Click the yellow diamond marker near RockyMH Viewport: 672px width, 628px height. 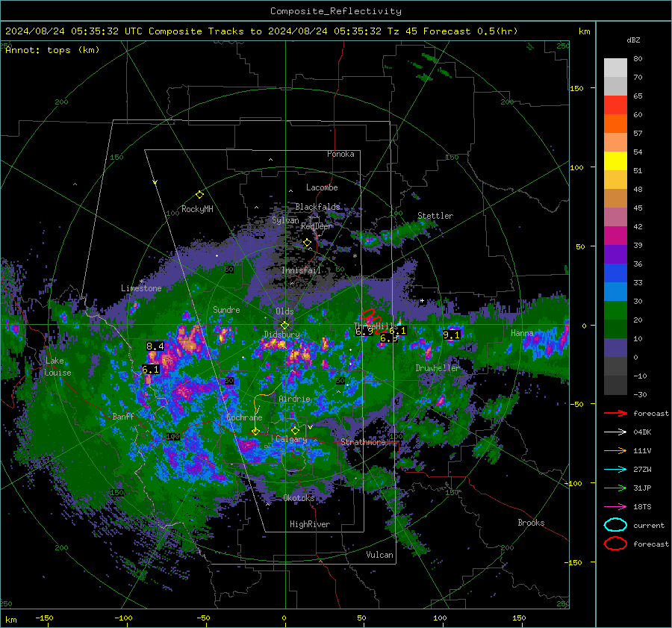pos(199,195)
